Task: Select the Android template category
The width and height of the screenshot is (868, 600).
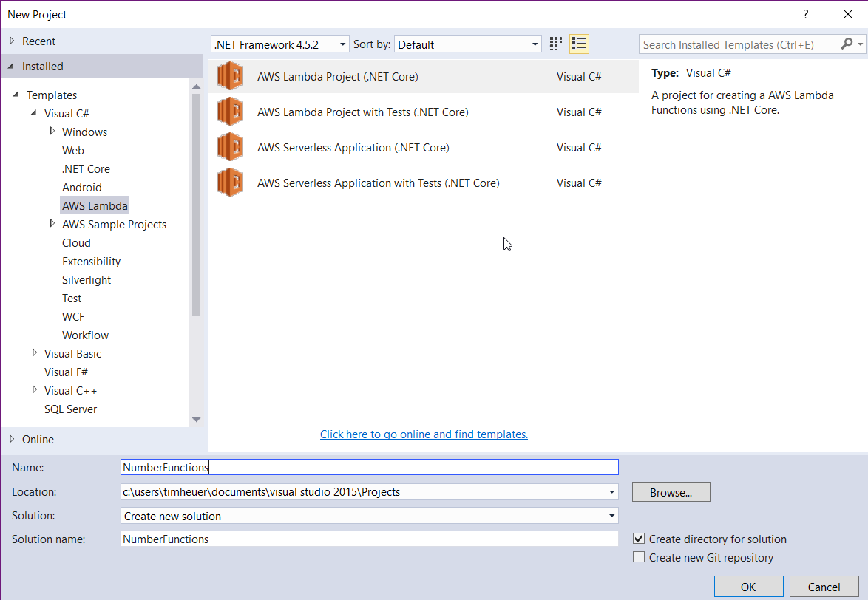Action: tap(82, 188)
